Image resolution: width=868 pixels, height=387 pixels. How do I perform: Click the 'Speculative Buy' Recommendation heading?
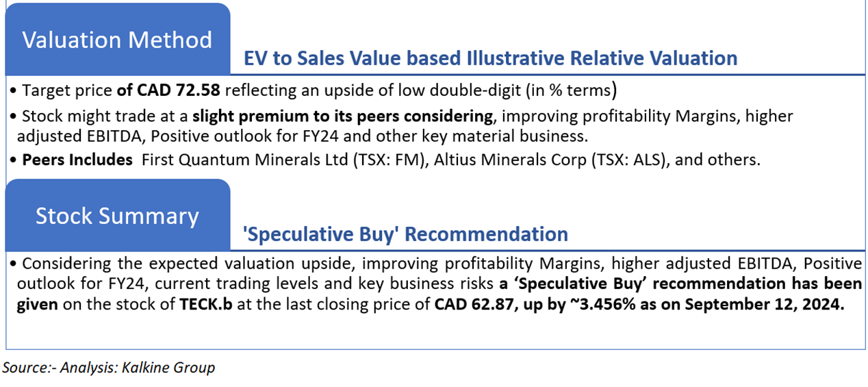pyautogui.click(x=406, y=234)
